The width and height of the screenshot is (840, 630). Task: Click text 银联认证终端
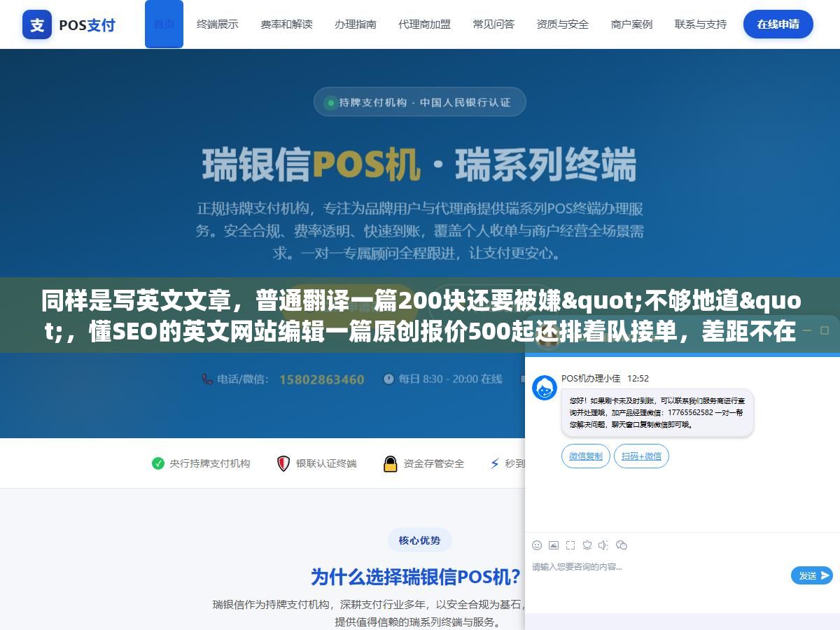(326, 463)
